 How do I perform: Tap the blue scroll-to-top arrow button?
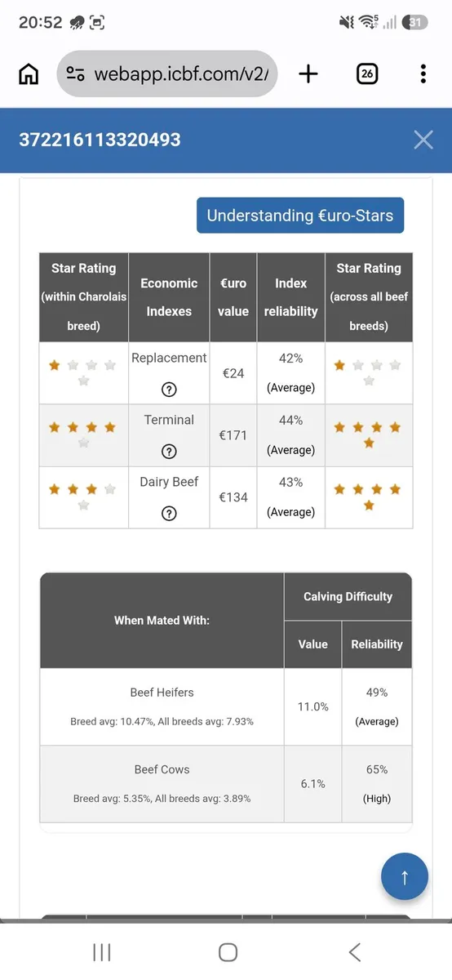coord(405,876)
